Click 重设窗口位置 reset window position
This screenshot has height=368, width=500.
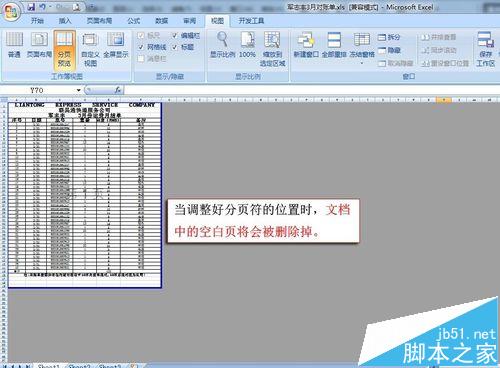pyautogui.click(x=445, y=63)
